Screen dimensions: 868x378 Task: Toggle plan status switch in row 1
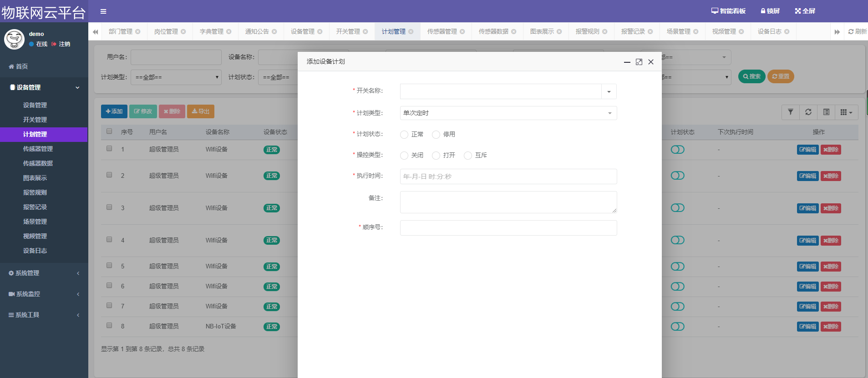point(677,150)
